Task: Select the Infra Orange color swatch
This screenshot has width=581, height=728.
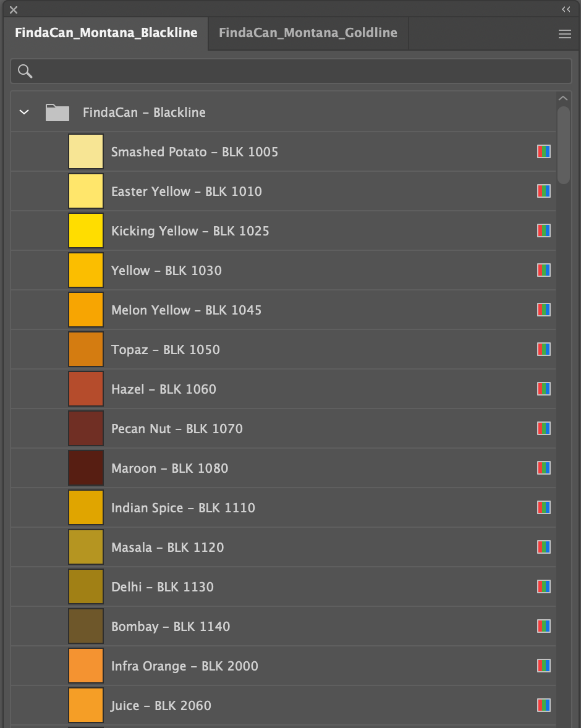Action: click(86, 666)
